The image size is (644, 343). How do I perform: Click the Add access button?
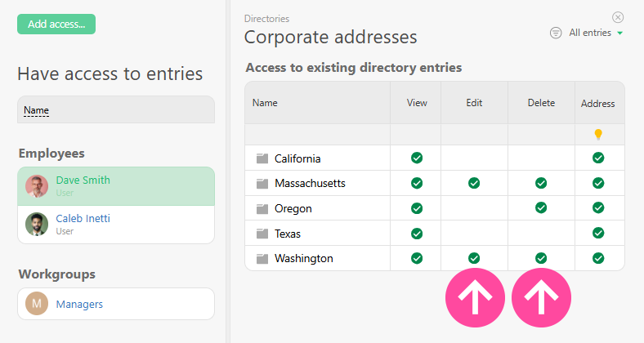click(x=56, y=24)
